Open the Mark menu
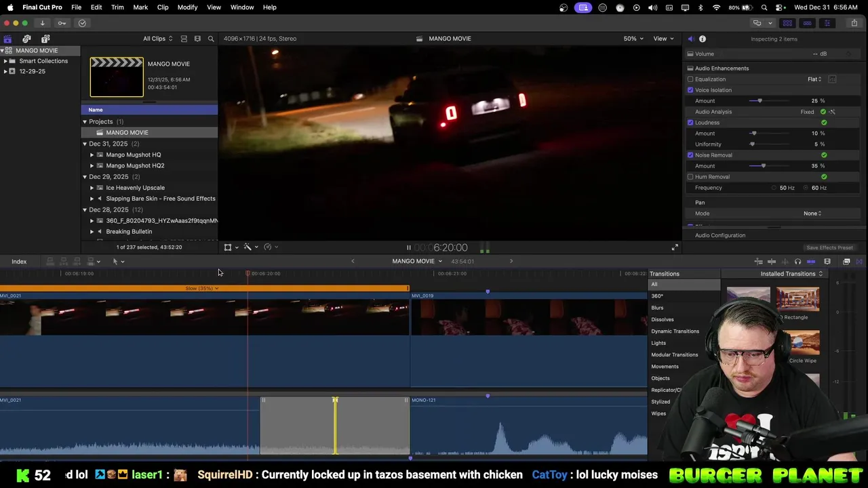Viewport: 868px width, 488px height. click(x=140, y=7)
